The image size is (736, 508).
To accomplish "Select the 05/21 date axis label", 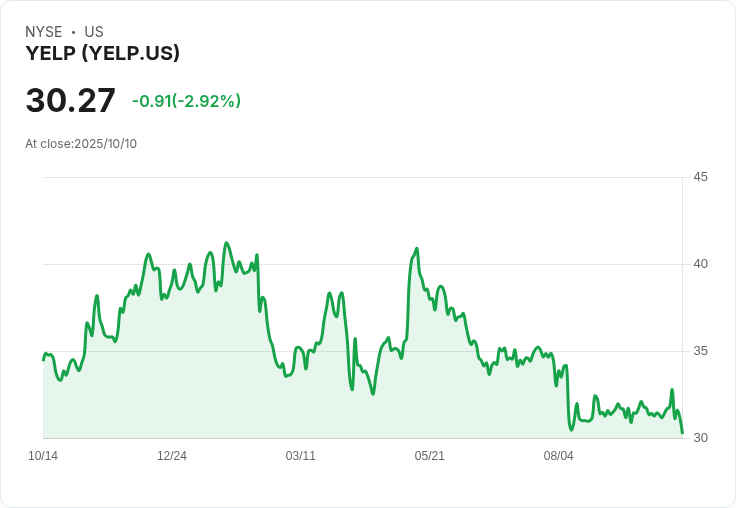I will (430, 456).
